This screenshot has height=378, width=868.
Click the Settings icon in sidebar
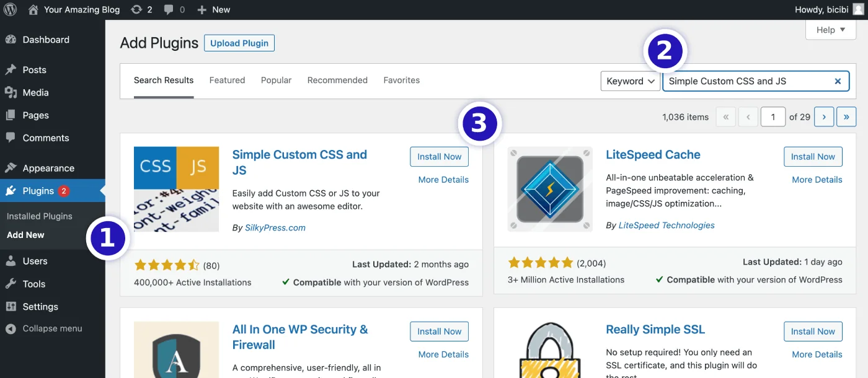tap(11, 307)
